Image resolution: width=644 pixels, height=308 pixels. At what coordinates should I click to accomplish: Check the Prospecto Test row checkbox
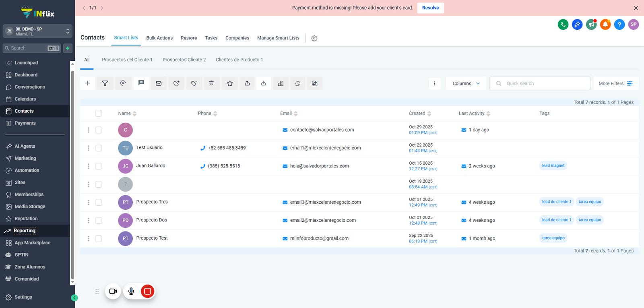point(99,239)
